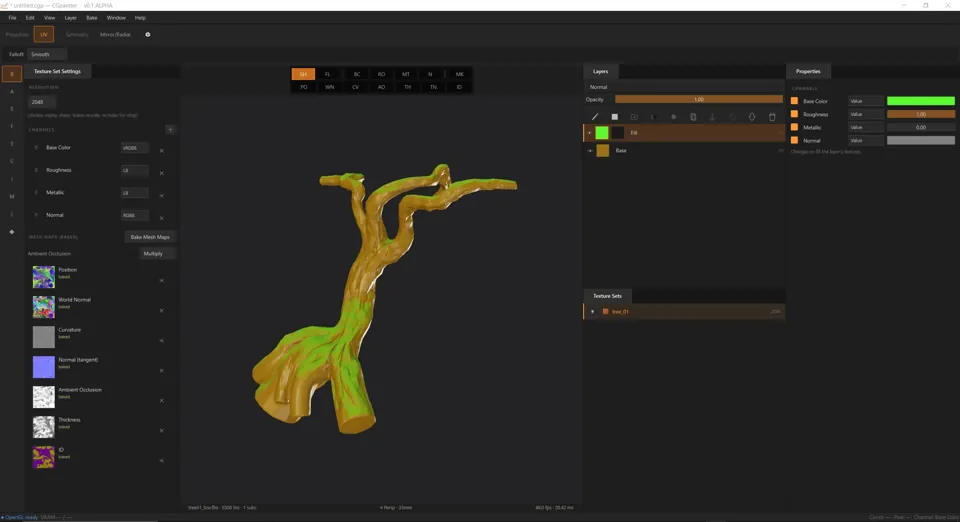Toggle the Roughness channel checkbox in Properties
This screenshot has width=960, height=522.
click(795, 114)
